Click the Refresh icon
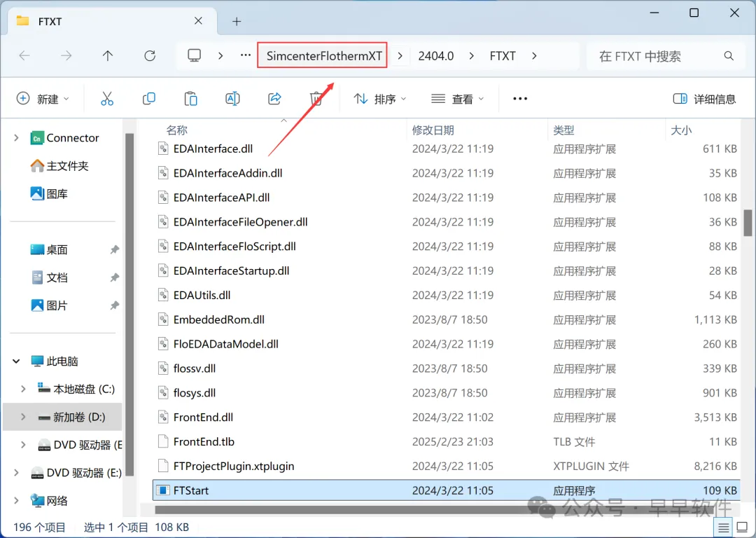 coord(150,56)
